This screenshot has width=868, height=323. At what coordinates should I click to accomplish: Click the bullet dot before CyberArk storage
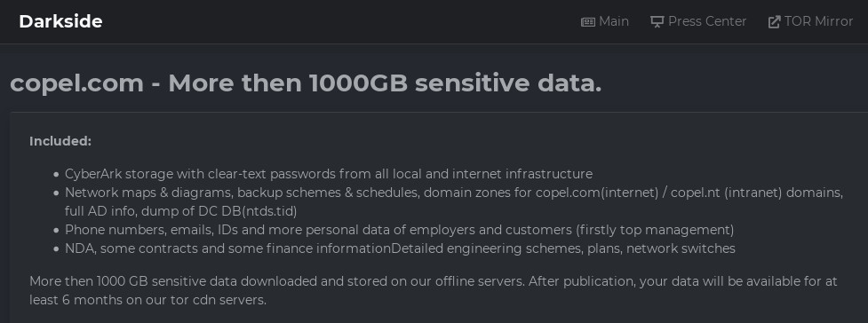click(56, 175)
